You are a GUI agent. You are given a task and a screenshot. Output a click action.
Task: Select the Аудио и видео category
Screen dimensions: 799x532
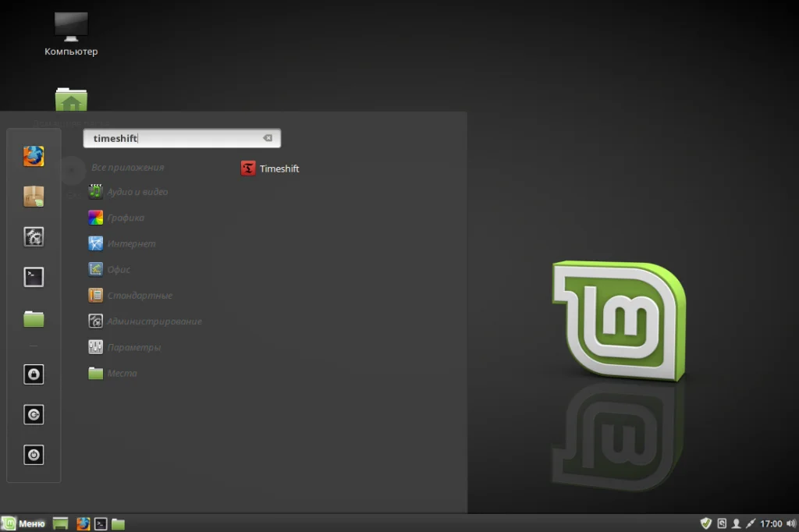point(128,192)
